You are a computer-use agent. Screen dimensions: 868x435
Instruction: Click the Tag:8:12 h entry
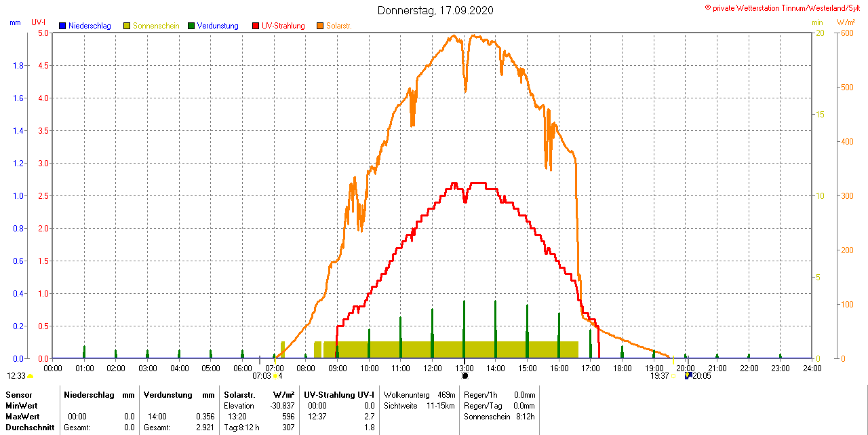pos(241,428)
